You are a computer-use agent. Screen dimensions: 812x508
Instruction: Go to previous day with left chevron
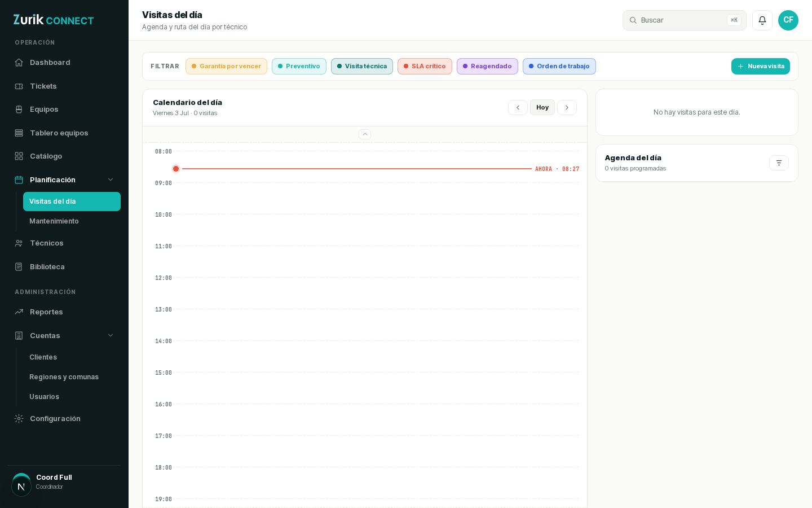[x=518, y=107]
